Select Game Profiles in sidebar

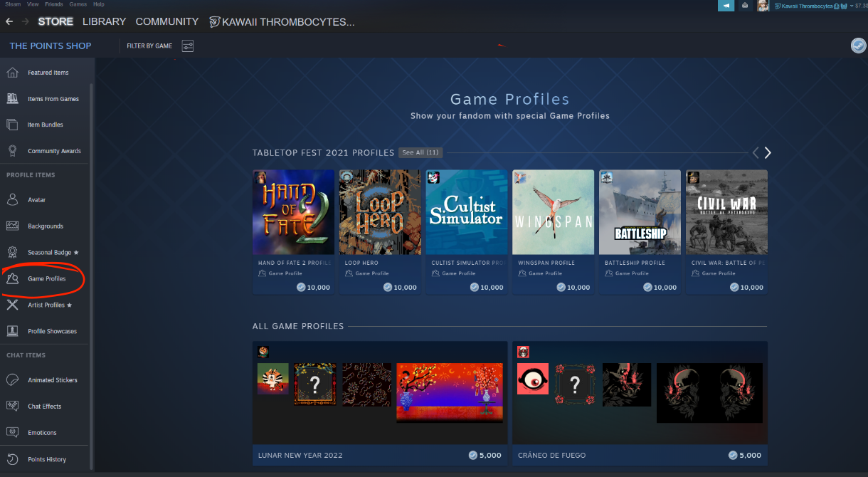[x=46, y=278]
